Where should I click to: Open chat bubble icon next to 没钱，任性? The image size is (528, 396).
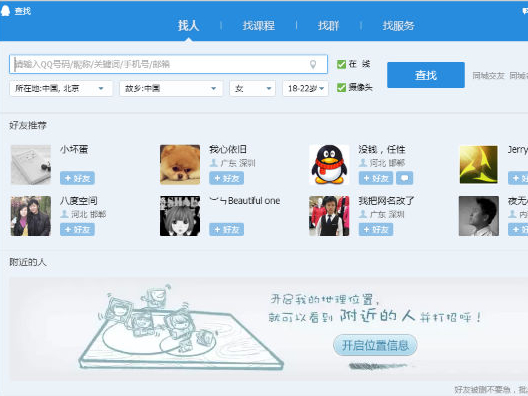404,178
